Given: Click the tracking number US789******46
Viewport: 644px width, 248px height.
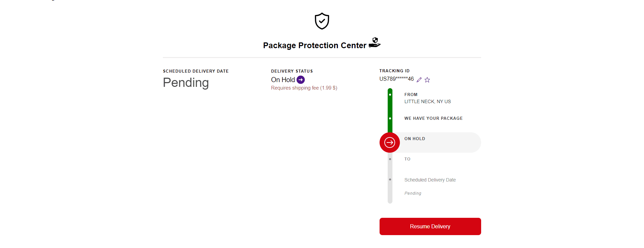Looking at the screenshot, I should click(x=396, y=79).
